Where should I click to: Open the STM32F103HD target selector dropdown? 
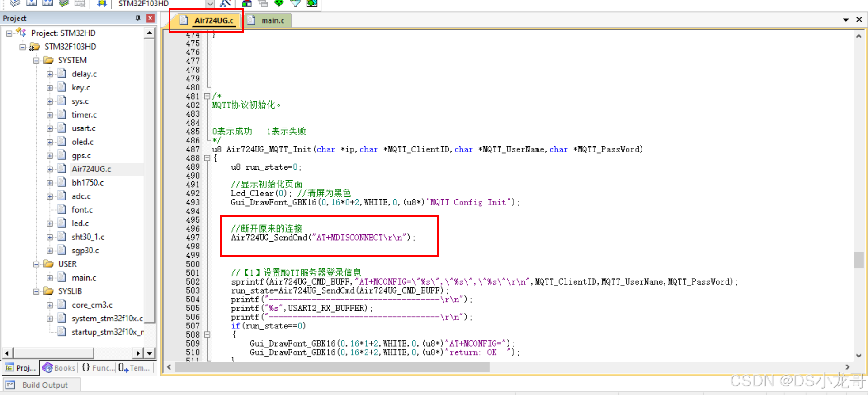(210, 4)
